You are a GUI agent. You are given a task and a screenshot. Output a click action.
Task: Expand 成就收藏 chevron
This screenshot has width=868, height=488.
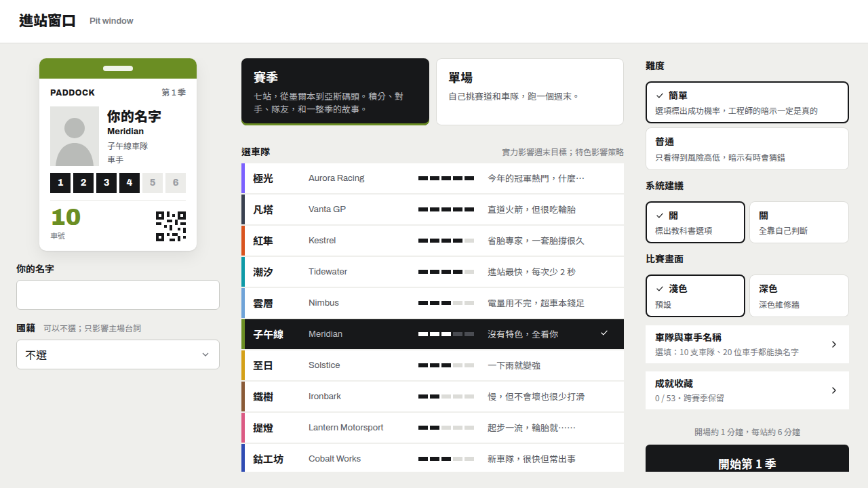pyautogui.click(x=834, y=390)
